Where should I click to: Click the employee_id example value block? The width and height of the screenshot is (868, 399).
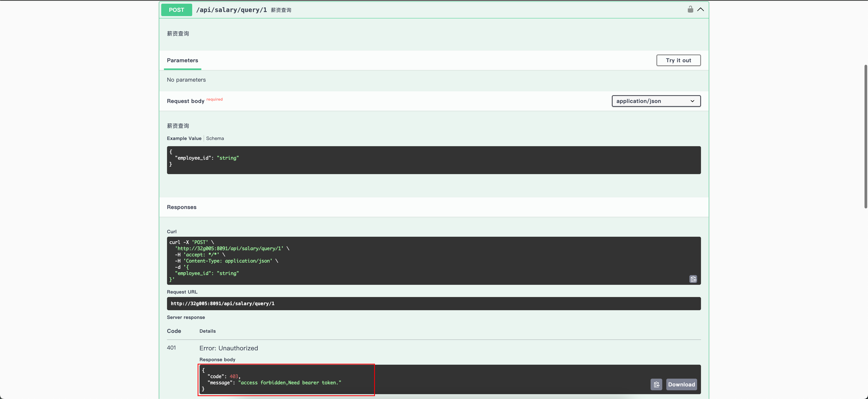[433, 160]
